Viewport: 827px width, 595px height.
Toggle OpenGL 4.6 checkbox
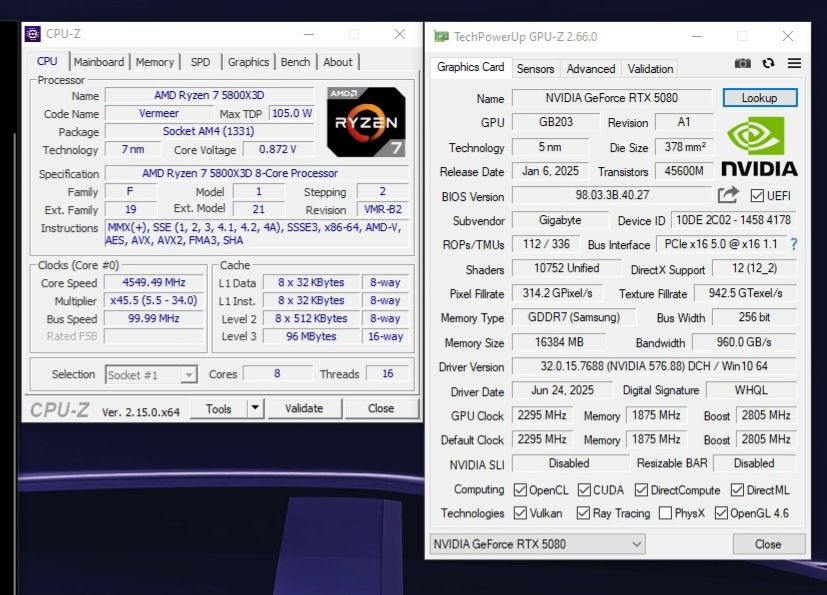(721, 513)
